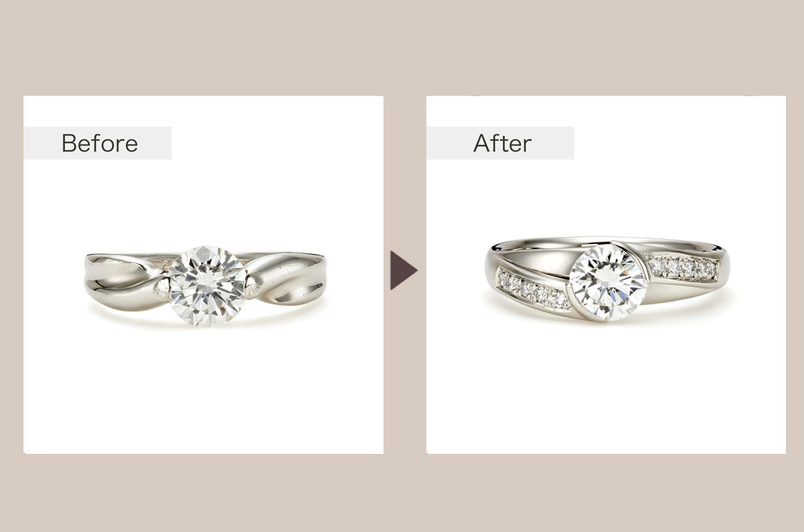
Task: Select the Before label text
Action: [x=100, y=143]
